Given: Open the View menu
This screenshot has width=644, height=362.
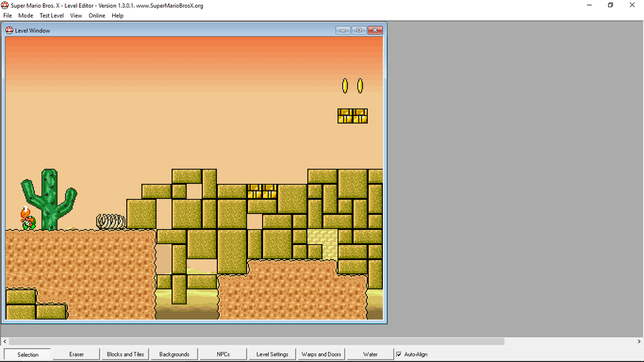Looking at the screenshot, I should point(76,16).
